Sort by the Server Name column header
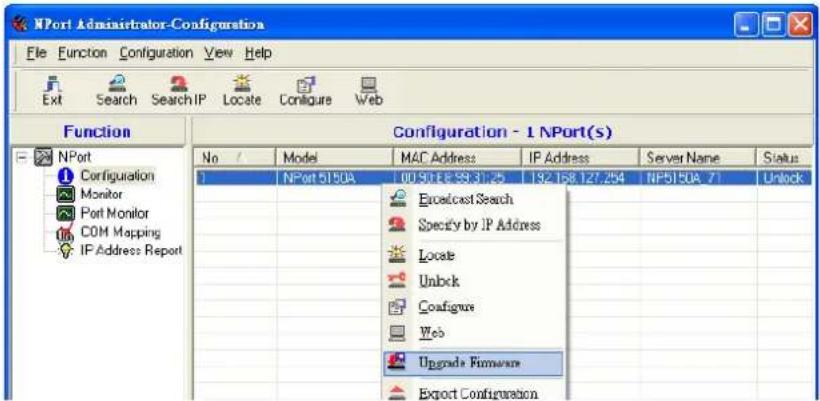This screenshot has height=401, width=820. (x=698, y=157)
